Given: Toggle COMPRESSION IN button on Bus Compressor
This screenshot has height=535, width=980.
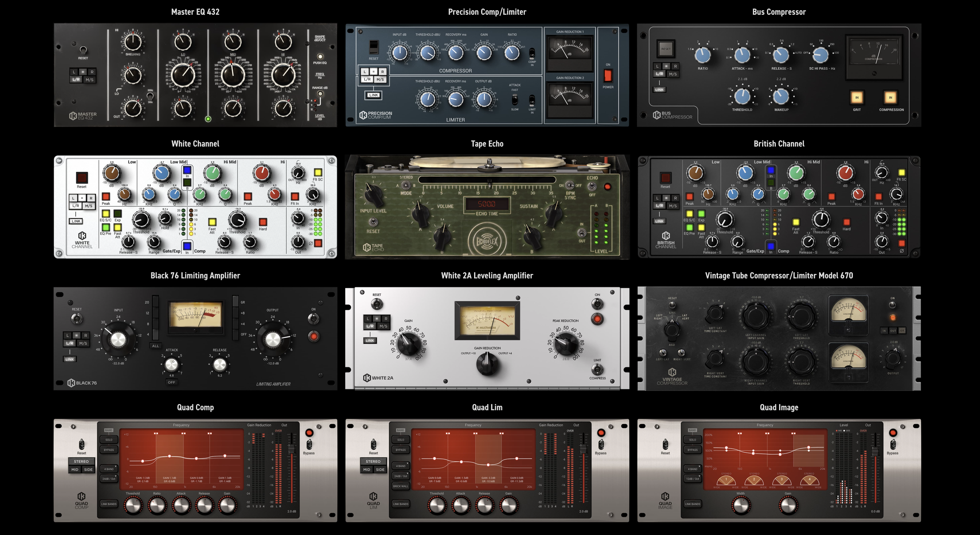Looking at the screenshot, I should [891, 97].
